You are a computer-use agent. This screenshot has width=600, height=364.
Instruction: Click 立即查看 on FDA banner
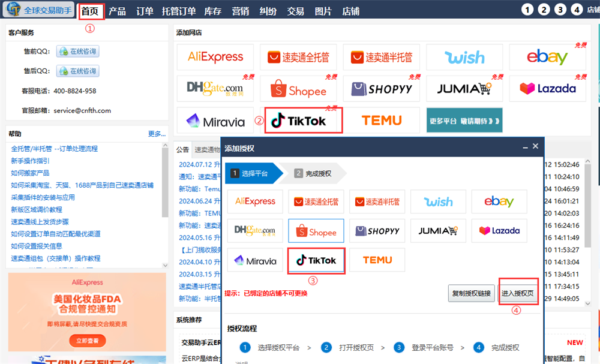(88, 340)
